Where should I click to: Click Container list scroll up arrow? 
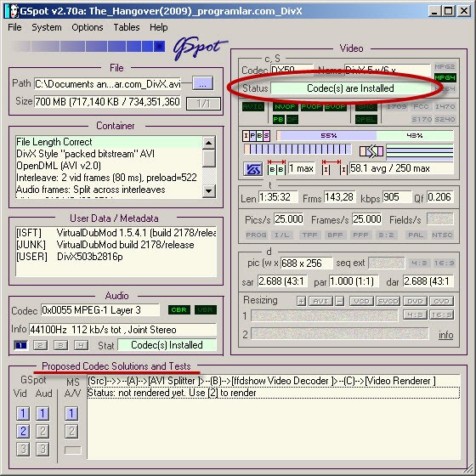(209, 143)
